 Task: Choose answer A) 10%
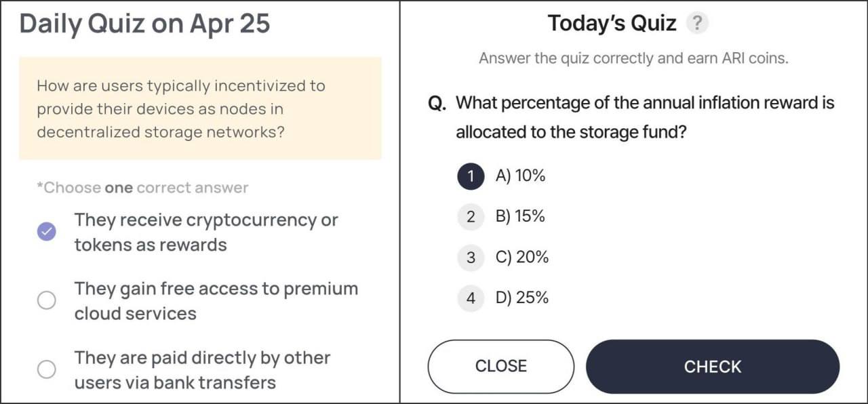(x=521, y=176)
